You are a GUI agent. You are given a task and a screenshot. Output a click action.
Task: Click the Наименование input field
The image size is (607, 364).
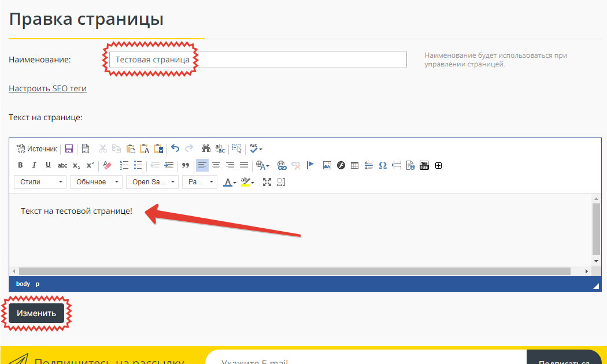(x=258, y=60)
